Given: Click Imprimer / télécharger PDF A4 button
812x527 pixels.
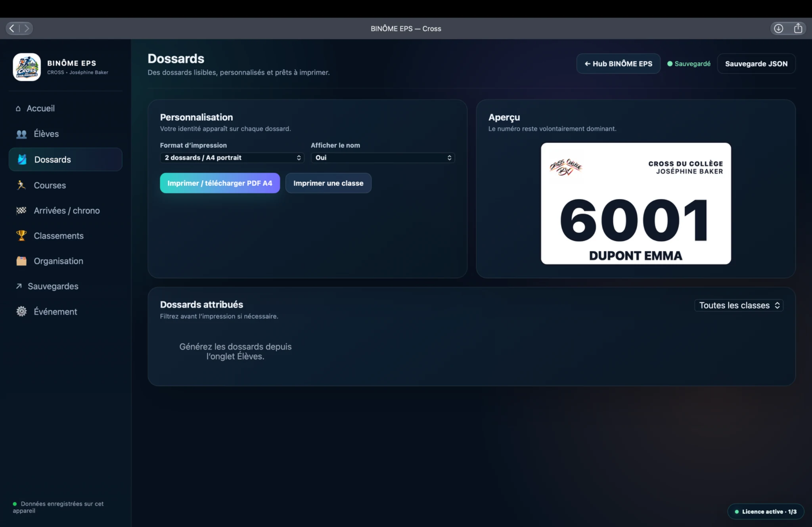Looking at the screenshot, I should click(220, 183).
